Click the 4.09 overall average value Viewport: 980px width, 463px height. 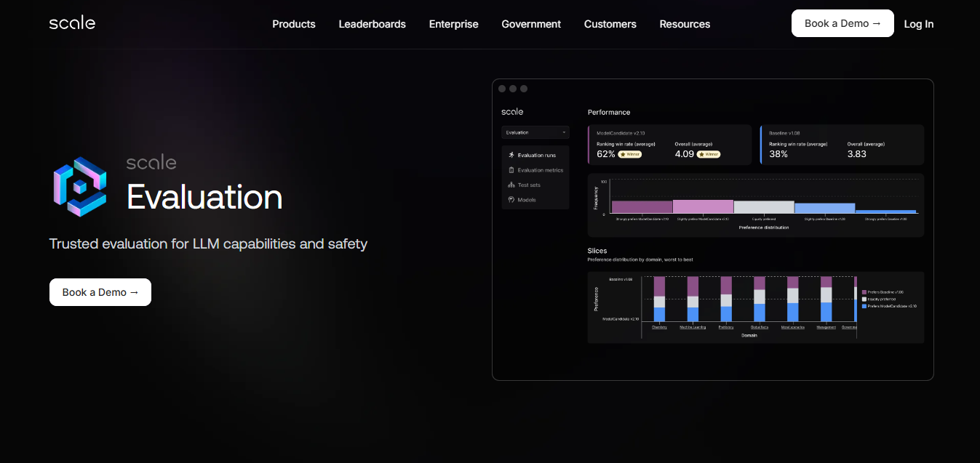pyautogui.click(x=685, y=154)
